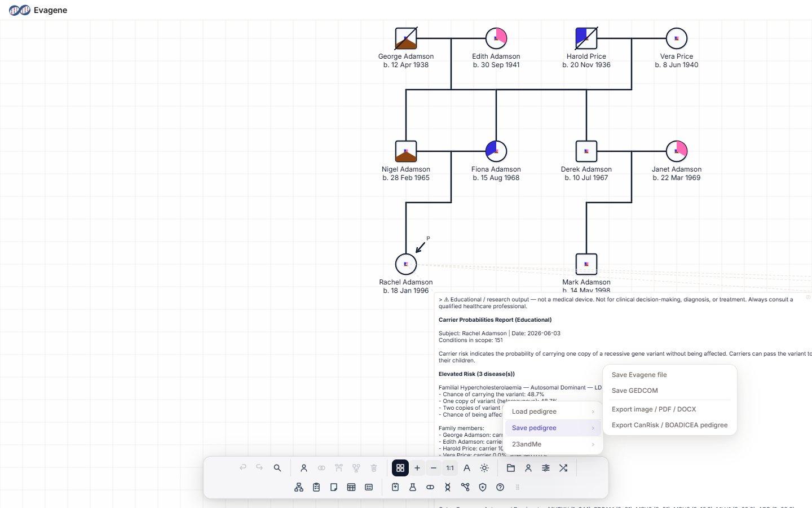The width and height of the screenshot is (812, 508).
Task: Click the folder file menu icon
Action: pyautogui.click(x=511, y=468)
